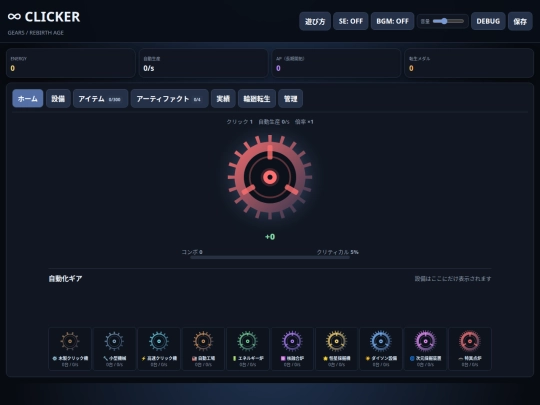Open the アーティファクト tab
This screenshot has height=405, width=540.
click(169, 98)
